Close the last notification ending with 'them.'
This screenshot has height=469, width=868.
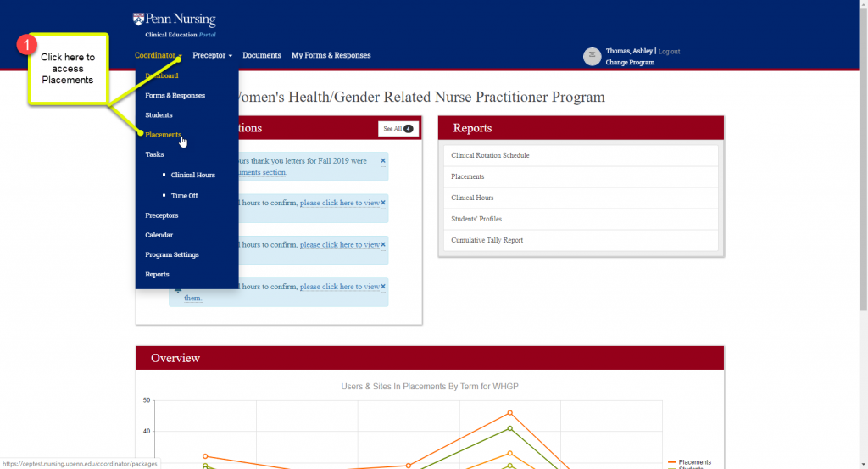coord(382,287)
